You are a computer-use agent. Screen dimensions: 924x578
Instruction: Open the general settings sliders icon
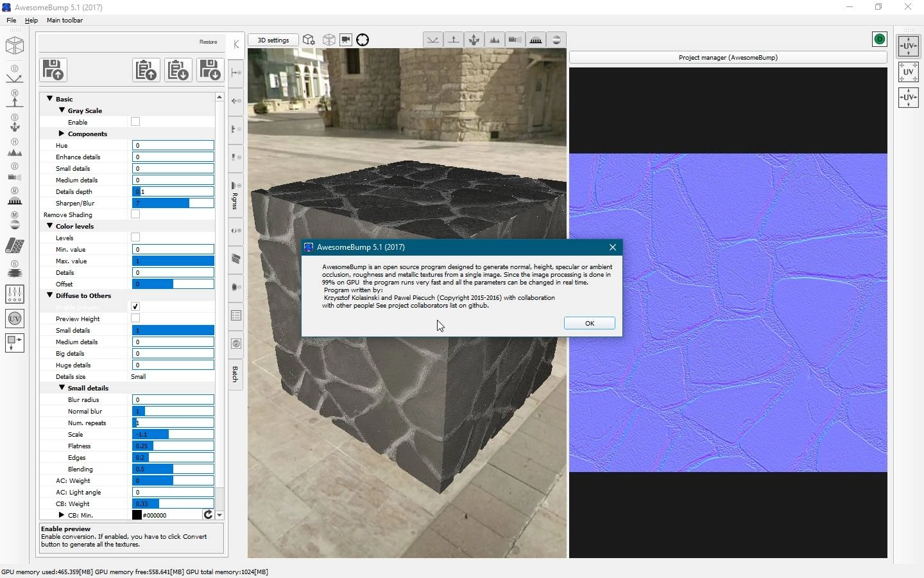pyautogui.click(x=14, y=294)
